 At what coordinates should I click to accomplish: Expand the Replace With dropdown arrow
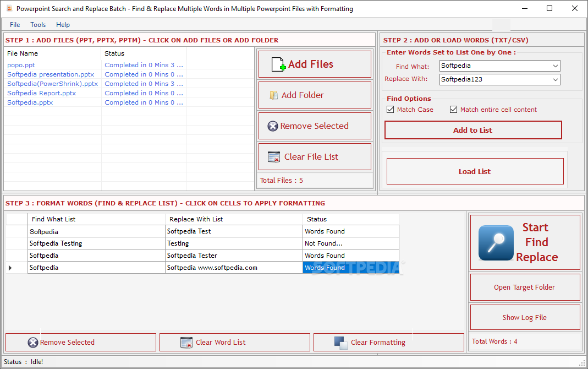556,79
